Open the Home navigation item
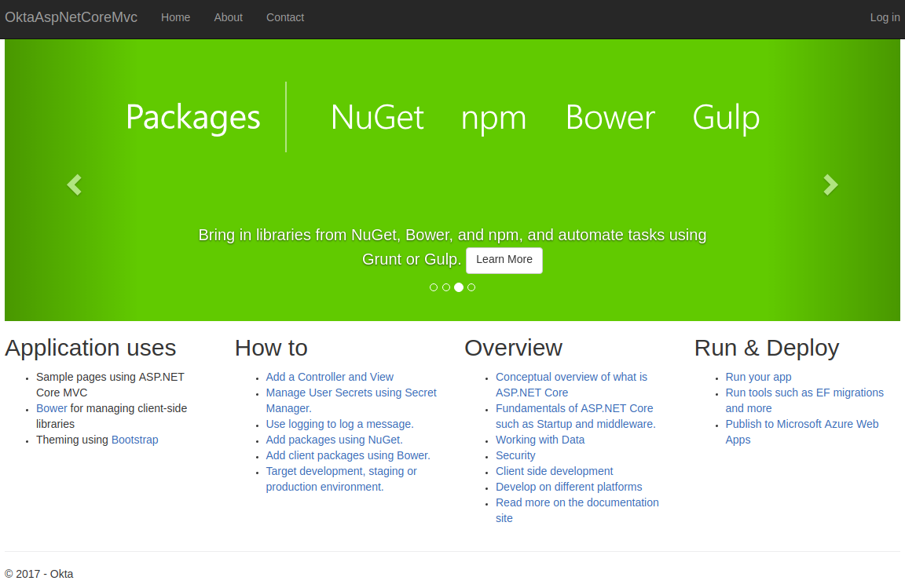 175,17
